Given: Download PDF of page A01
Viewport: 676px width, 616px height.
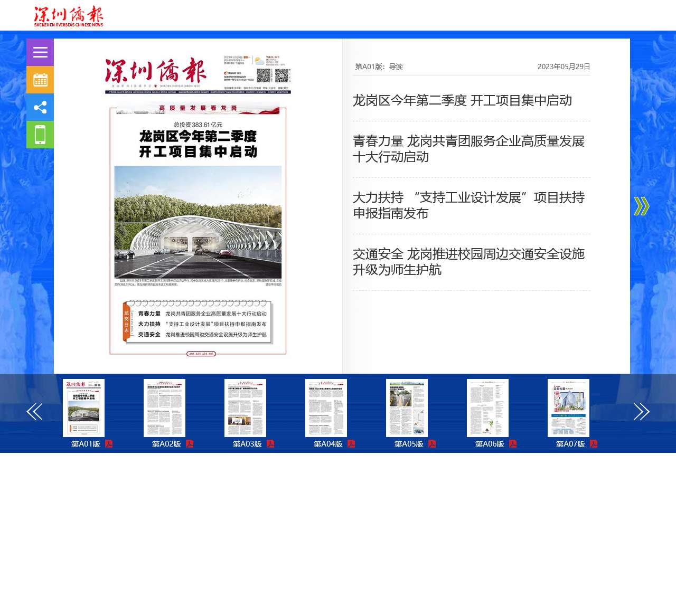Looking at the screenshot, I should (x=109, y=444).
